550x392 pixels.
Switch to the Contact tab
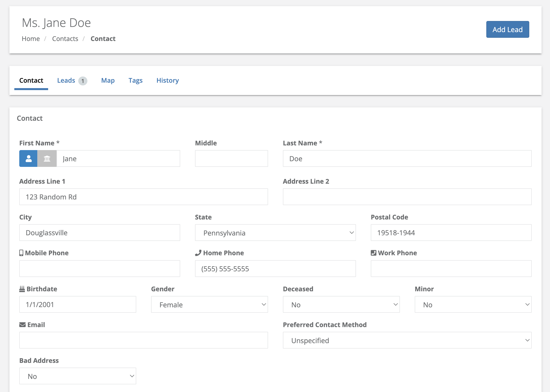tap(31, 80)
